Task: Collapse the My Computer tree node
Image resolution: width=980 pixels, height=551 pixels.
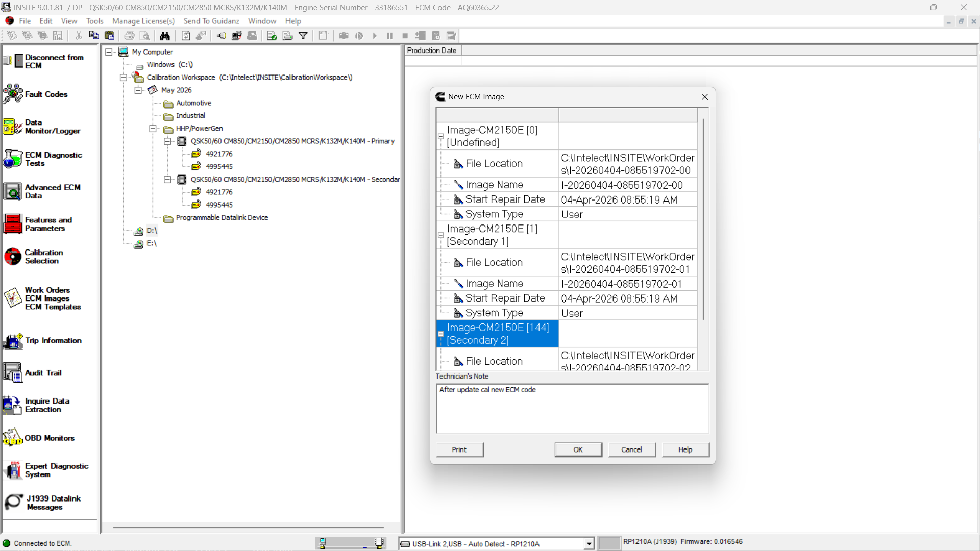Action: tap(109, 52)
